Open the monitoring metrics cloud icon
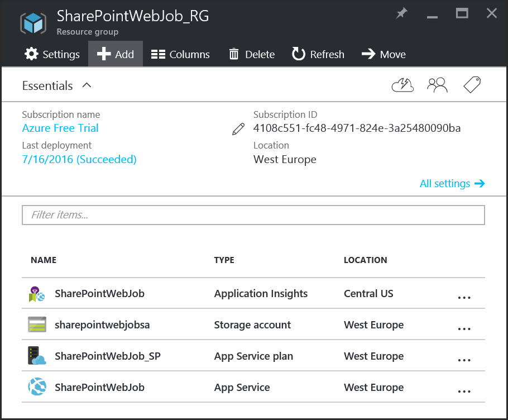 [402, 84]
